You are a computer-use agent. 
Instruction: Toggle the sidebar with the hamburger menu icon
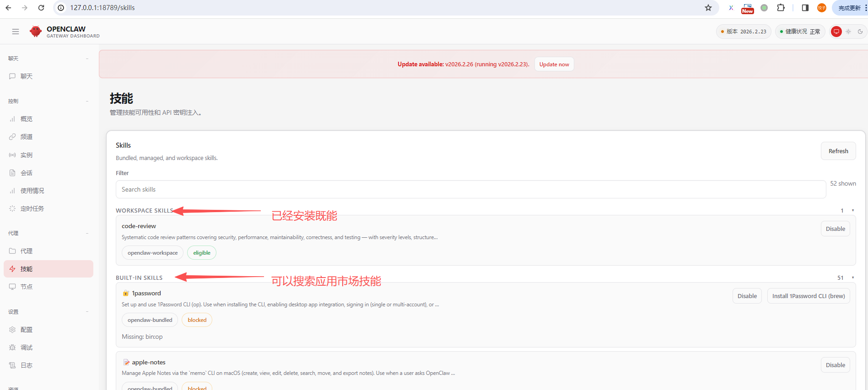pos(16,32)
